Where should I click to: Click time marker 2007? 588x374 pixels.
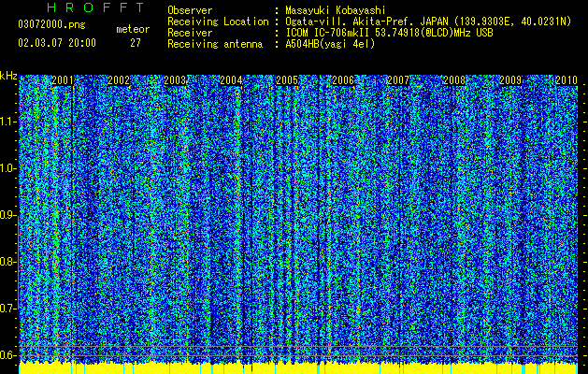coord(398,80)
